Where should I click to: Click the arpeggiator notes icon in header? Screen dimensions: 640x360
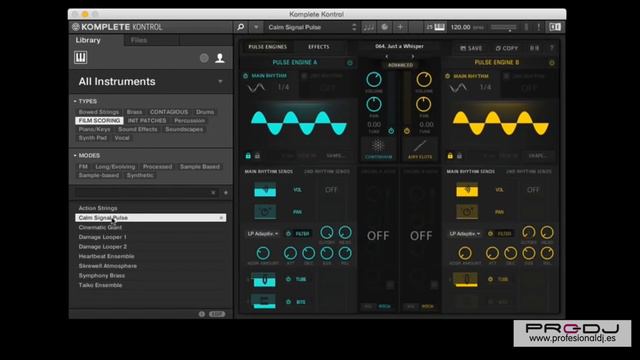pos(369,27)
